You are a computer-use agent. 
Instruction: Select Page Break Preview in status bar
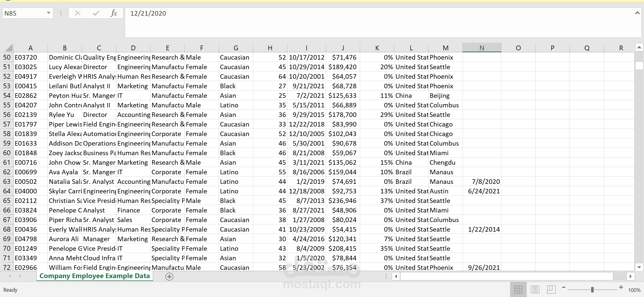[551, 289]
